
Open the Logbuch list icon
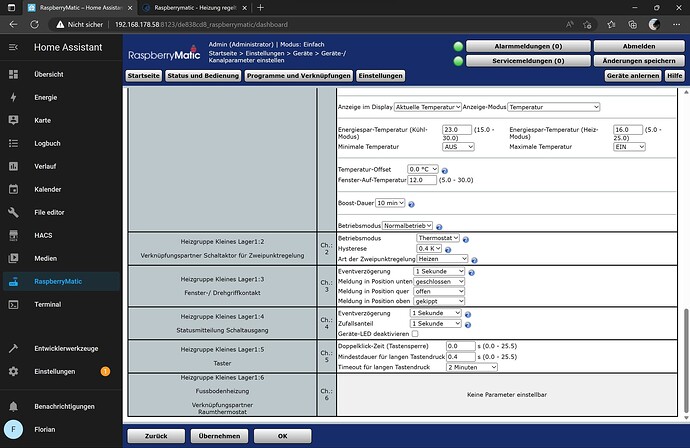pos(14,143)
